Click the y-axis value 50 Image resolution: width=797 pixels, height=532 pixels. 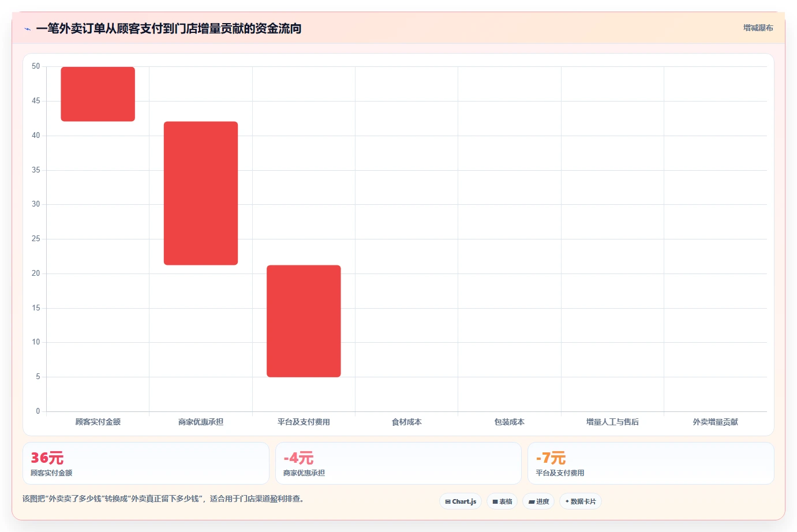click(x=36, y=66)
